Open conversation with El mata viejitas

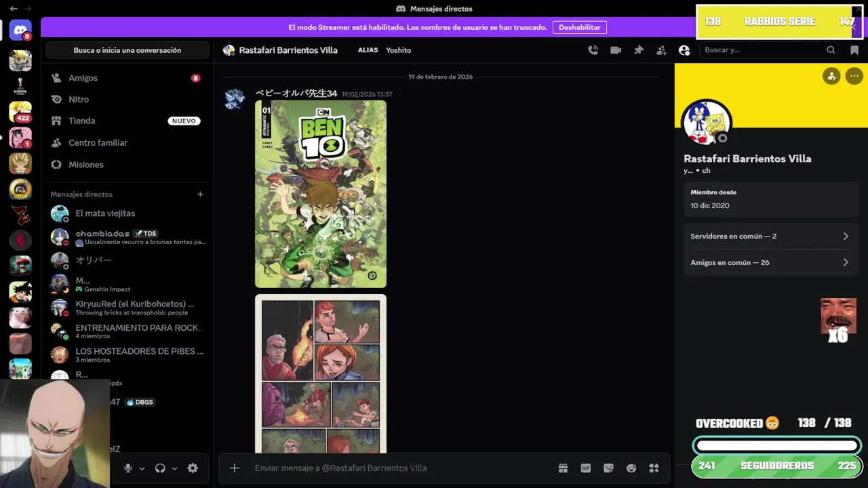[127, 213]
